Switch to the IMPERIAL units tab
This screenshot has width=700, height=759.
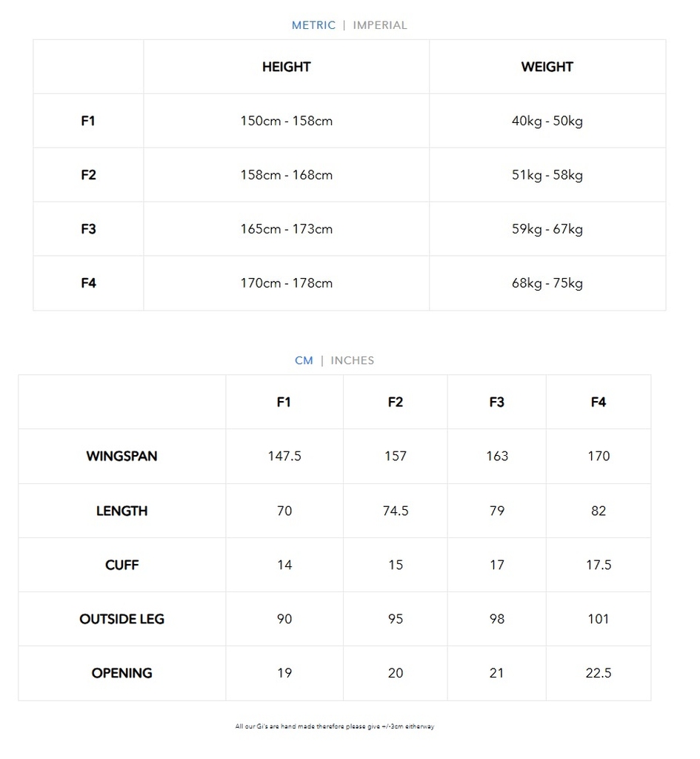point(380,25)
